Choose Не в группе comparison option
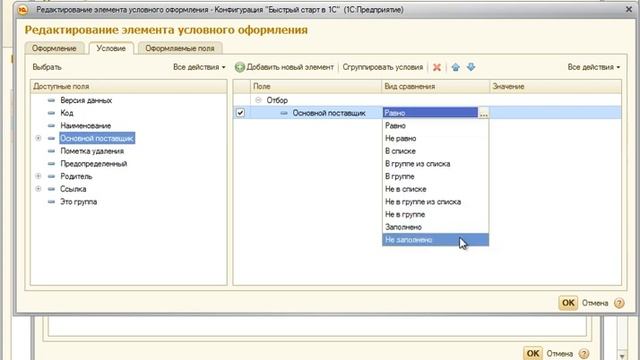The width and height of the screenshot is (640, 360). tap(435, 214)
